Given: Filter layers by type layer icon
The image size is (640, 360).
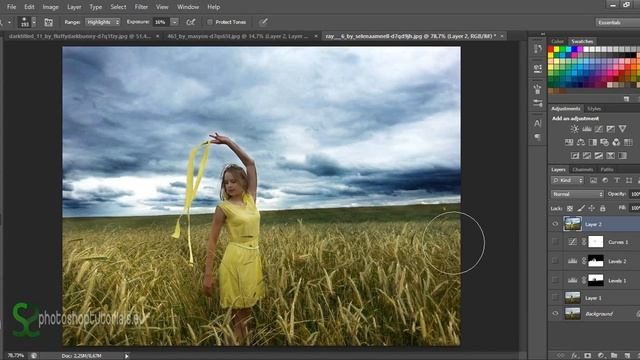Looking at the screenshot, I should tap(617, 180).
